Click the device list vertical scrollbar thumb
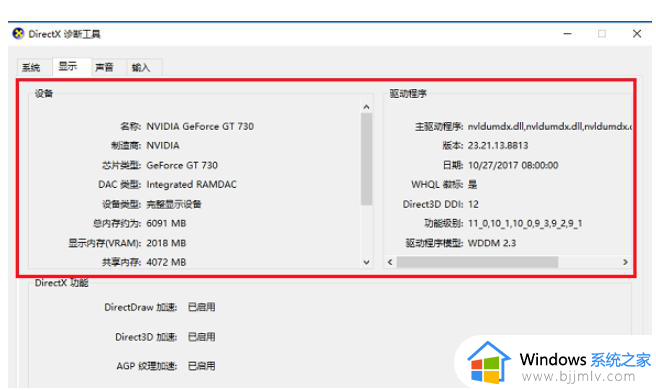The width and height of the screenshot is (656, 390). (x=366, y=159)
